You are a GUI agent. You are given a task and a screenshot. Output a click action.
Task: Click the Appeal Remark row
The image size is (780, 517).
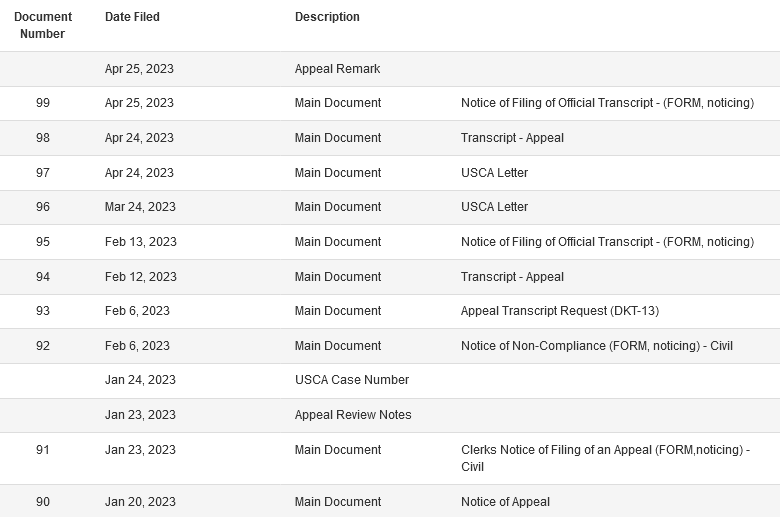(x=390, y=69)
